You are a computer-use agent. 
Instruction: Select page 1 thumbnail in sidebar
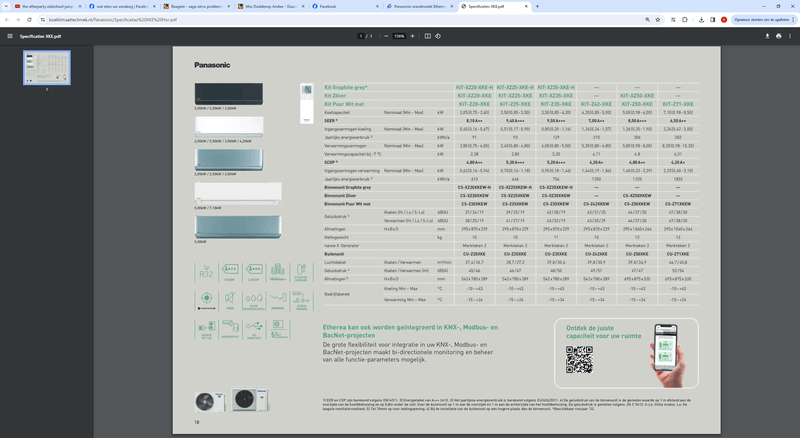click(x=47, y=67)
